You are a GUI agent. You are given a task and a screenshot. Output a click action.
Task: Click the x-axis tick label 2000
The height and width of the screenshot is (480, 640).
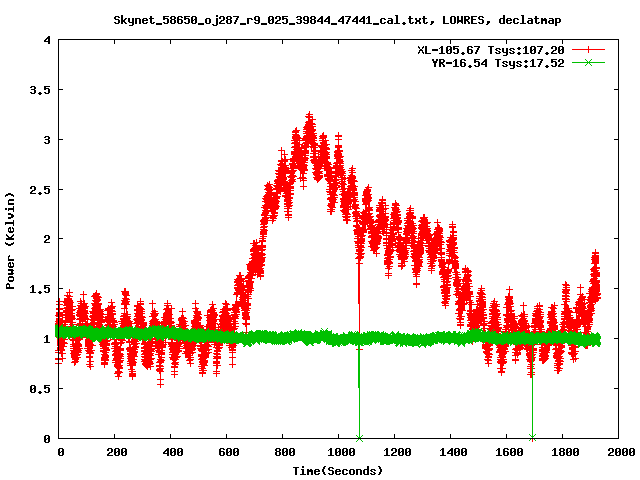[621, 452]
